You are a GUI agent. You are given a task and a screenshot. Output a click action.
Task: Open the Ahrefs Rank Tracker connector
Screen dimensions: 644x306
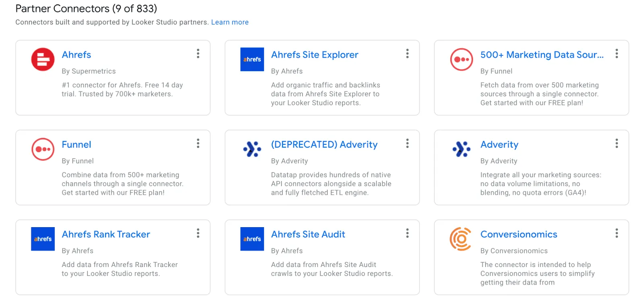coord(105,234)
